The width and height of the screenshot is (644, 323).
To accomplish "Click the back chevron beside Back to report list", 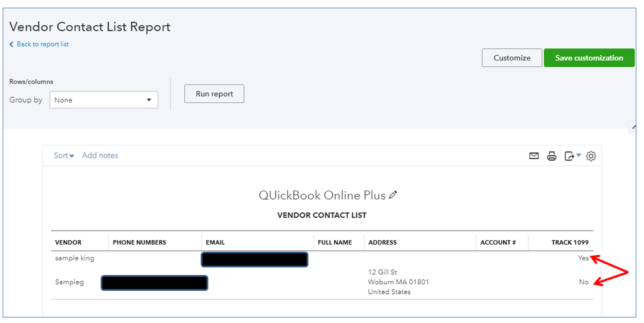I will [x=12, y=44].
